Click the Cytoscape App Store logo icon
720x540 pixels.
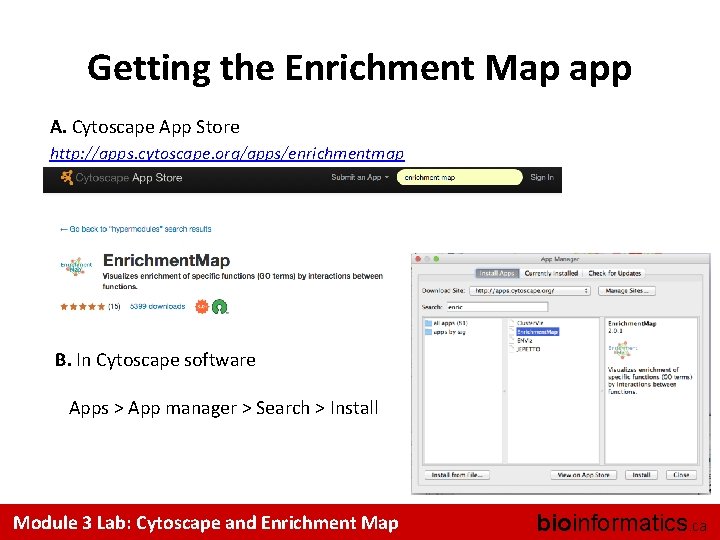67,177
